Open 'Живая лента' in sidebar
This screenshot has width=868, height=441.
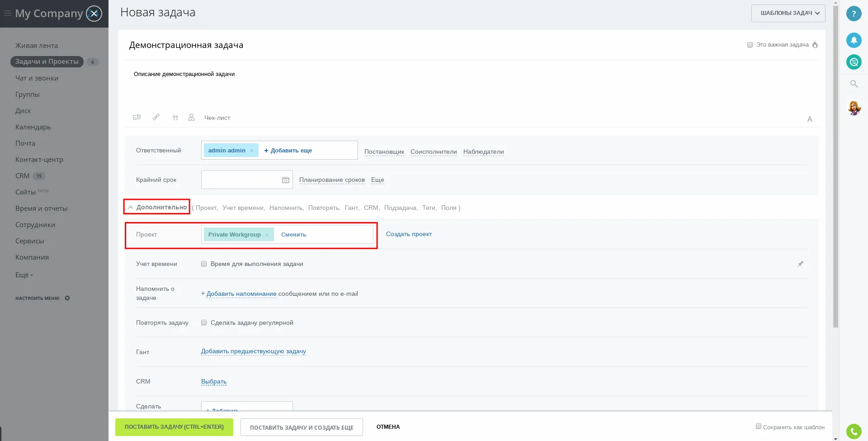(x=37, y=46)
